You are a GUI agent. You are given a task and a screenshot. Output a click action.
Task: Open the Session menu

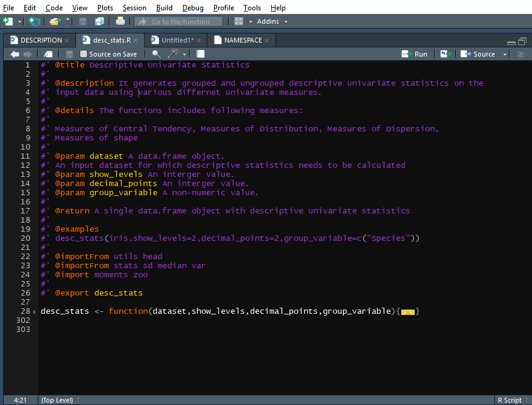point(134,7)
